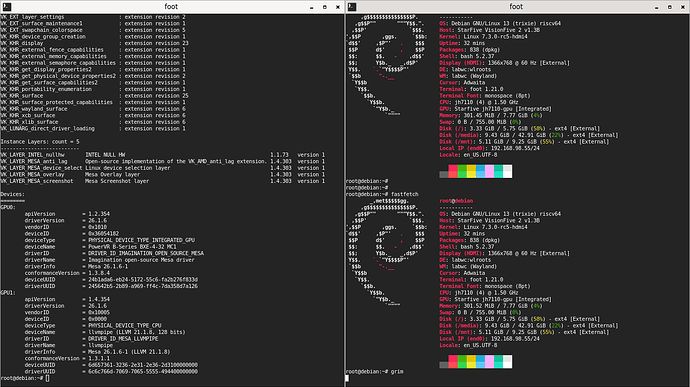Viewport: 690px width, 387px height.
Task: Click the 'Devices:' heading in left terminal
Action: pos(13,194)
